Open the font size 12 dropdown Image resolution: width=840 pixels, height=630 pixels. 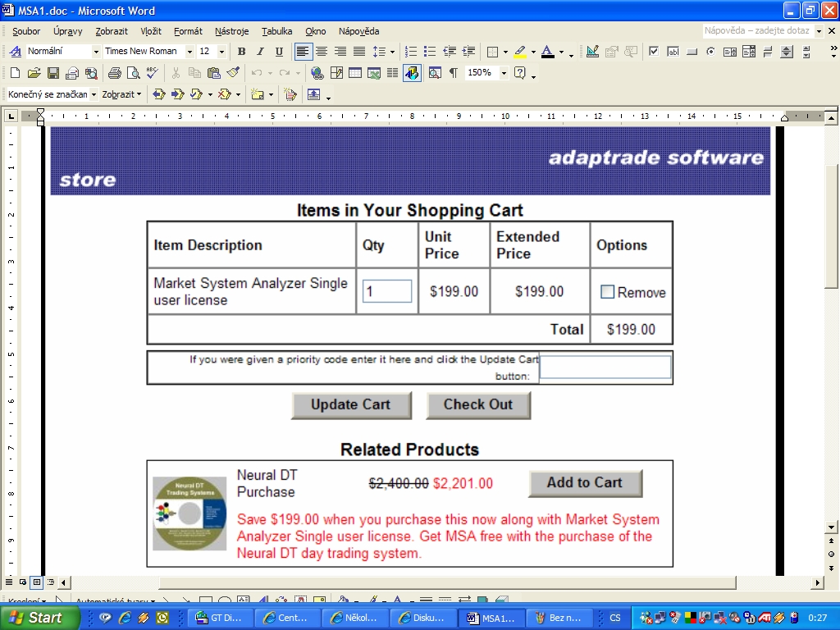pyautogui.click(x=221, y=52)
